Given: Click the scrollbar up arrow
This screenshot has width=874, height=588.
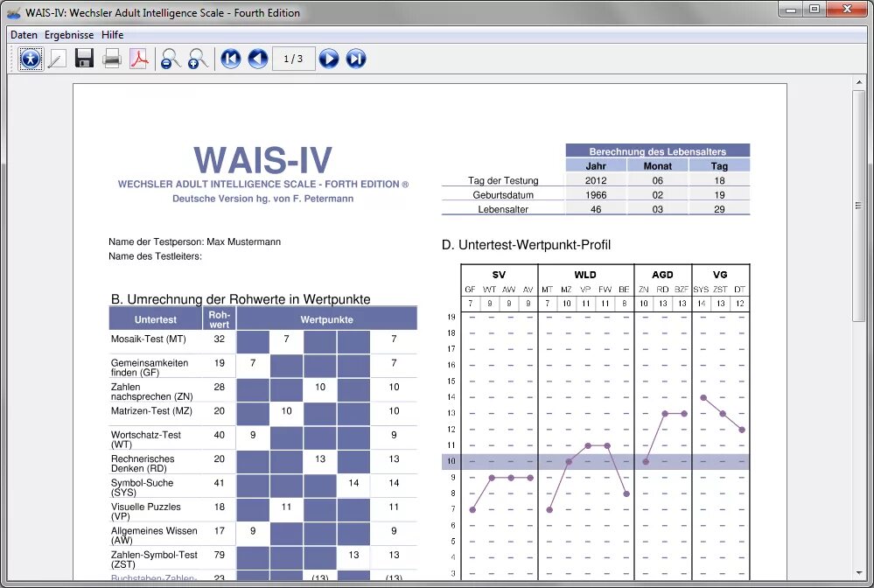Looking at the screenshot, I should click(858, 82).
